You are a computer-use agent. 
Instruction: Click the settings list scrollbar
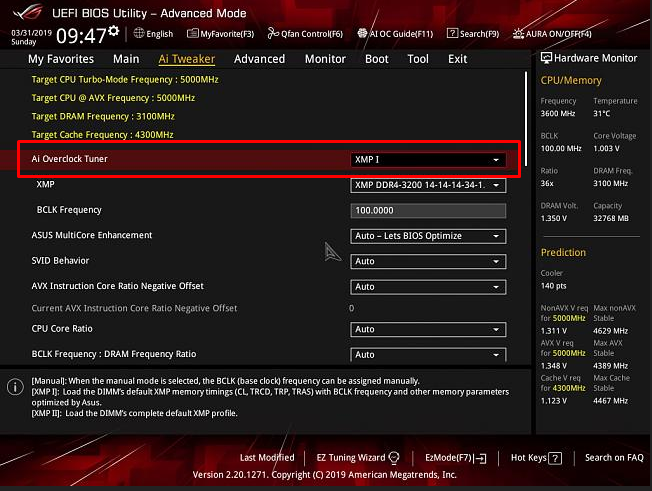tap(526, 119)
